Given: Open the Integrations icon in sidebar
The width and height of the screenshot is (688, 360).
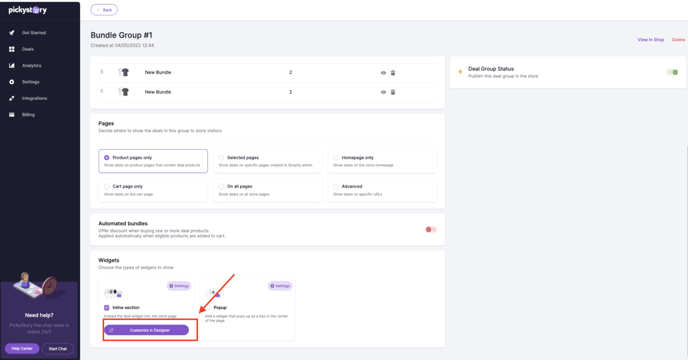Looking at the screenshot, I should coord(12,98).
